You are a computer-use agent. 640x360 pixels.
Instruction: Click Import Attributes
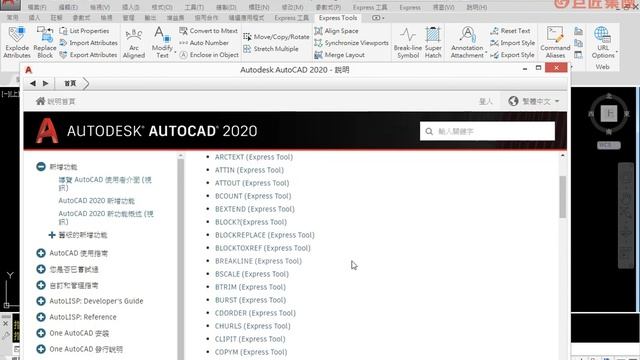coord(89,42)
